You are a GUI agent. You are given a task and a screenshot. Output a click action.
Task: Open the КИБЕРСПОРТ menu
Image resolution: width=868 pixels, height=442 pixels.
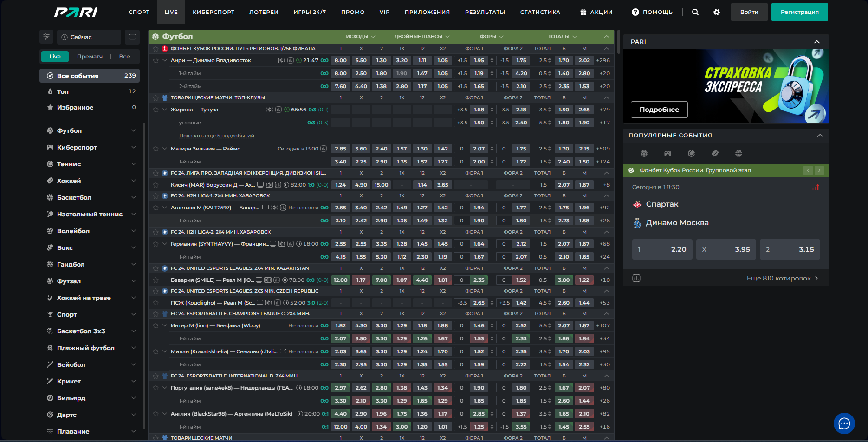click(x=214, y=12)
